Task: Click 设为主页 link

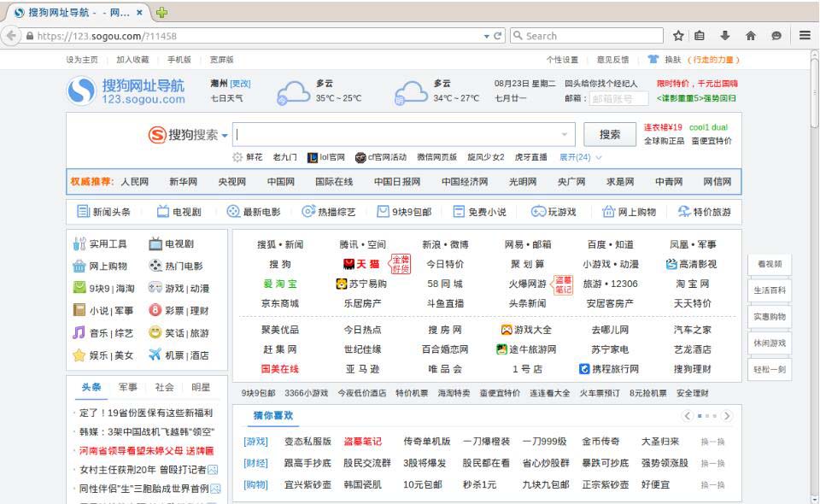Action: tap(82, 60)
